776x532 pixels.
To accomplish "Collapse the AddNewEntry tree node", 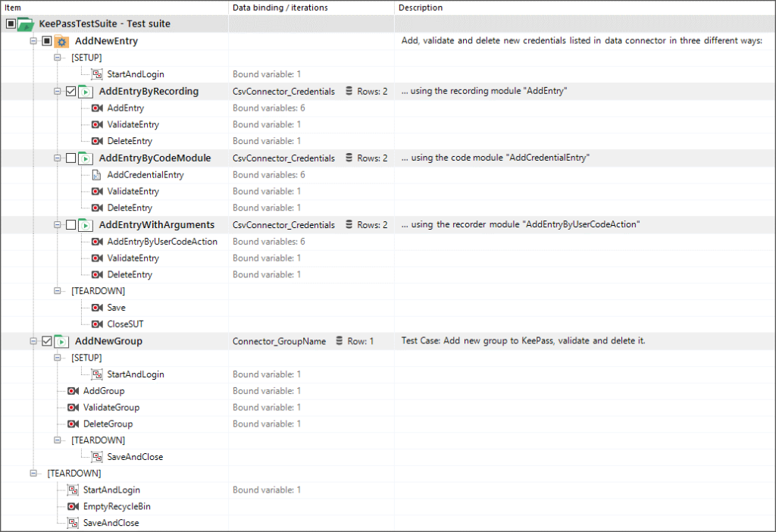I will coord(33,41).
